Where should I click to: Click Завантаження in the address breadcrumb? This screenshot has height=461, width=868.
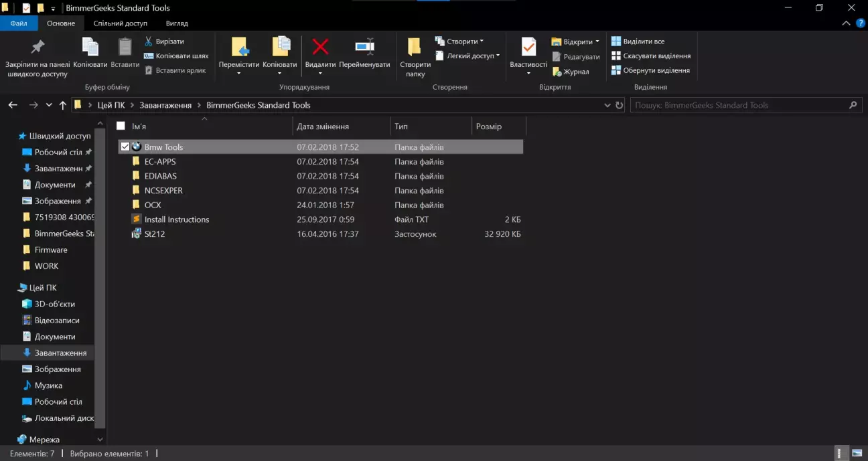click(x=165, y=105)
